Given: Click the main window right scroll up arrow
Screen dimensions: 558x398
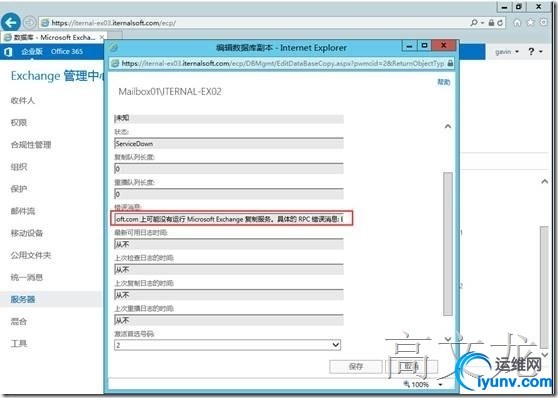Looking at the screenshot, I should point(544,182).
